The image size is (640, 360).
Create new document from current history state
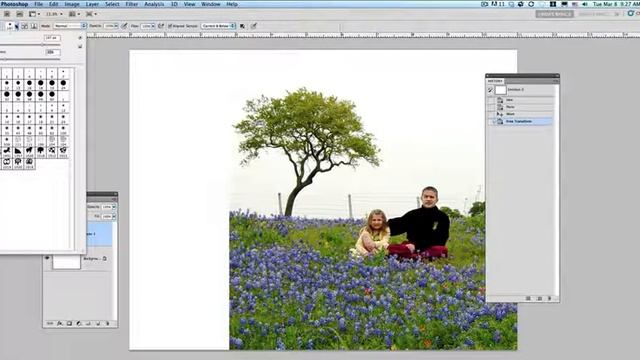pos(528,298)
